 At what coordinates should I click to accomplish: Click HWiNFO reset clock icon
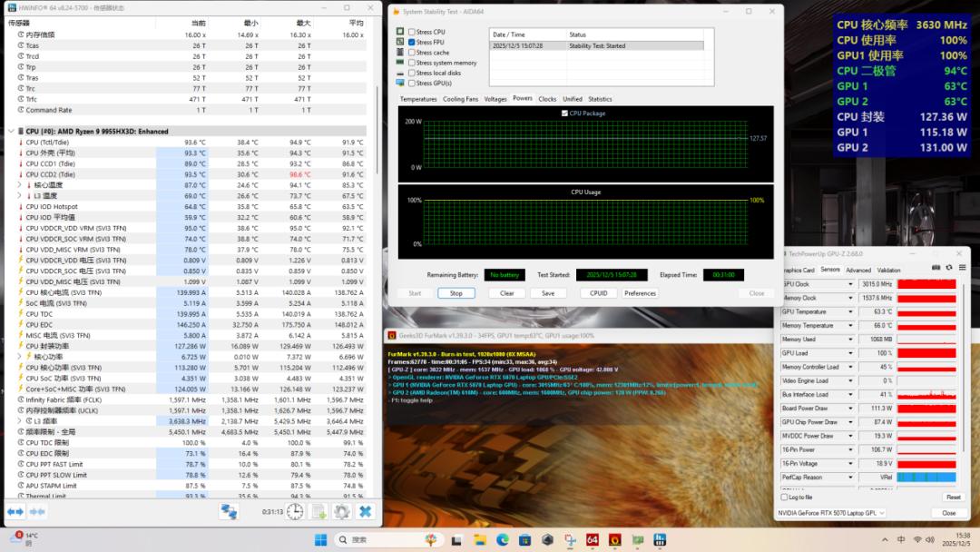point(295,511)
